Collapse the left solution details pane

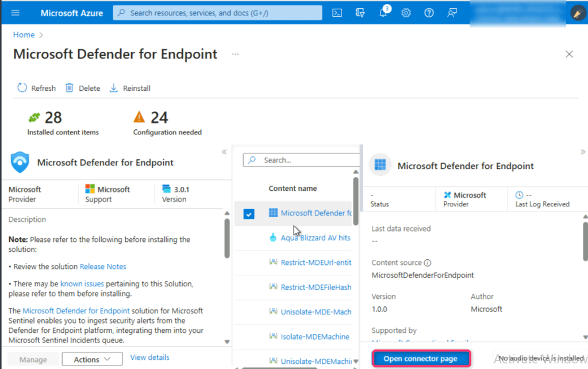(x=224, y=152)
